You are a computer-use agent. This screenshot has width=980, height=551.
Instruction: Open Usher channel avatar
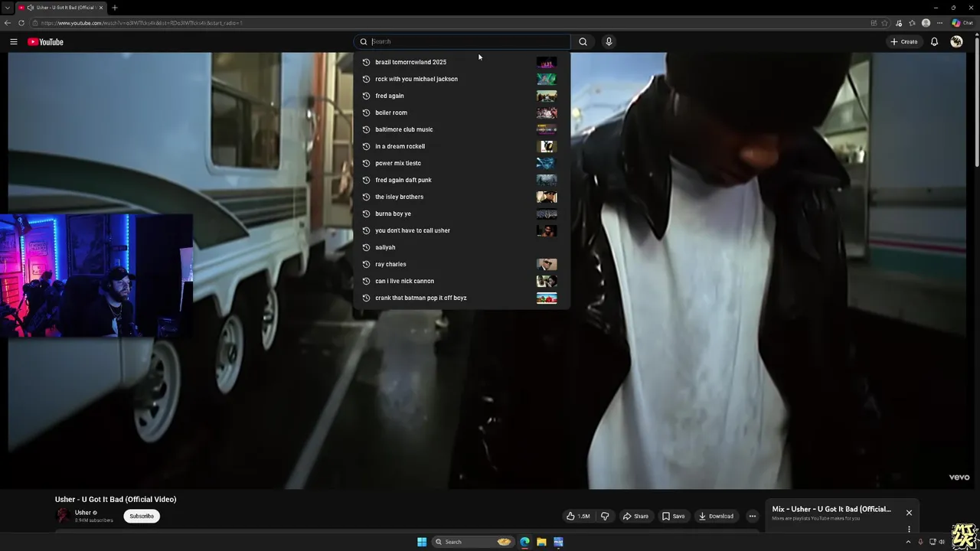(x=63, y=516)
